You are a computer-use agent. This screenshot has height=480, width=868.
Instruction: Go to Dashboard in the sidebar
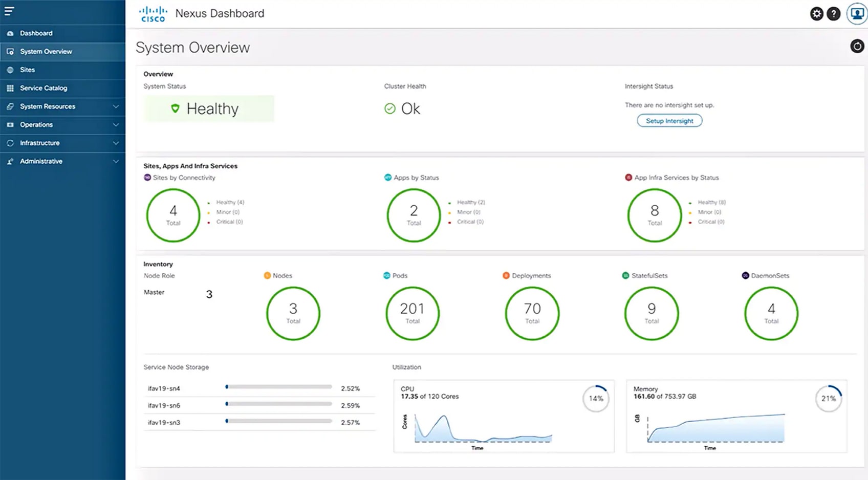pos(62,33)
